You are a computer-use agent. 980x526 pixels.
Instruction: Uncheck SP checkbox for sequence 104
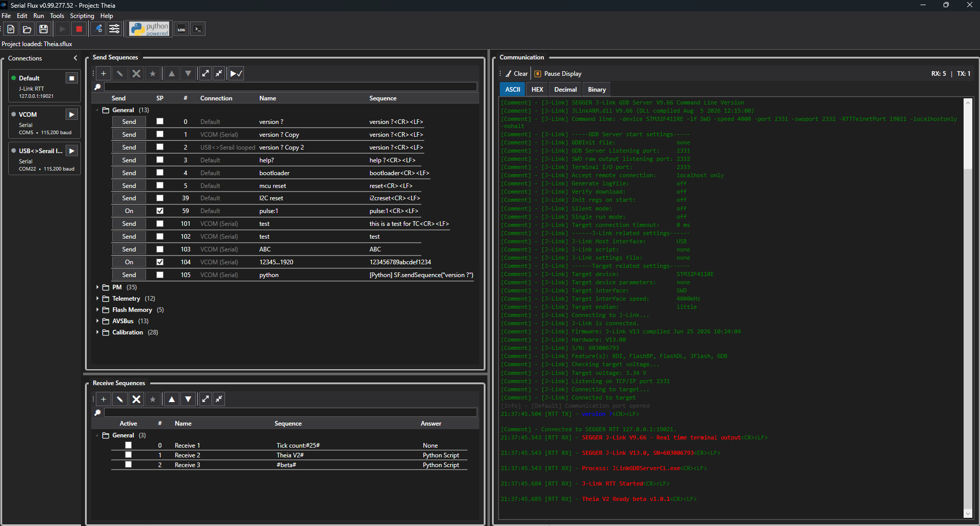click(x=160, y=262)
